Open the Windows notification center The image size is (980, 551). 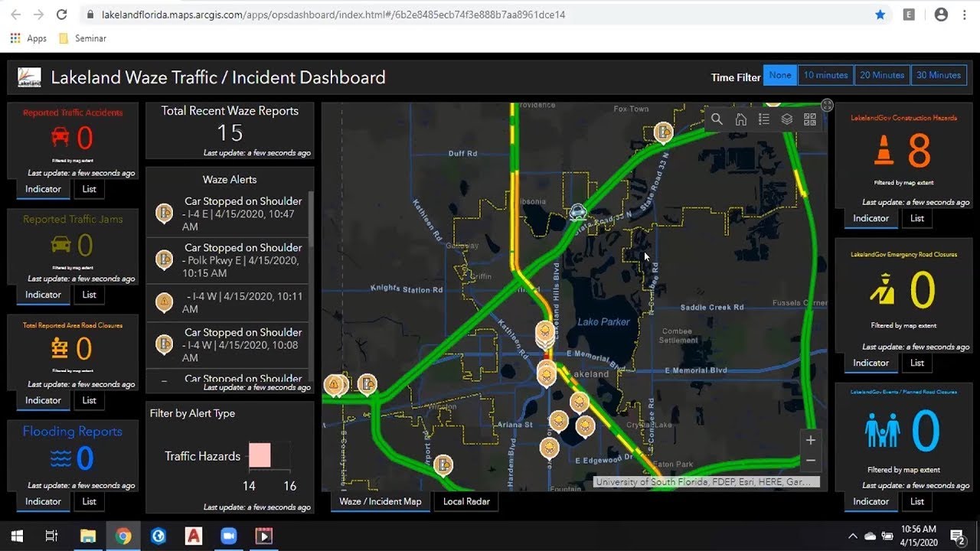click(957, 536)
